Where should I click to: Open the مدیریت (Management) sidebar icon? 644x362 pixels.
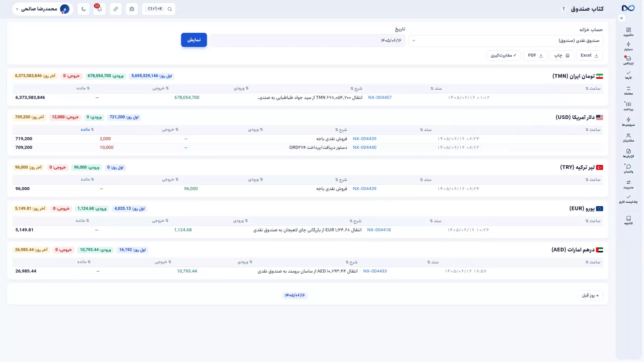point(628,184)
